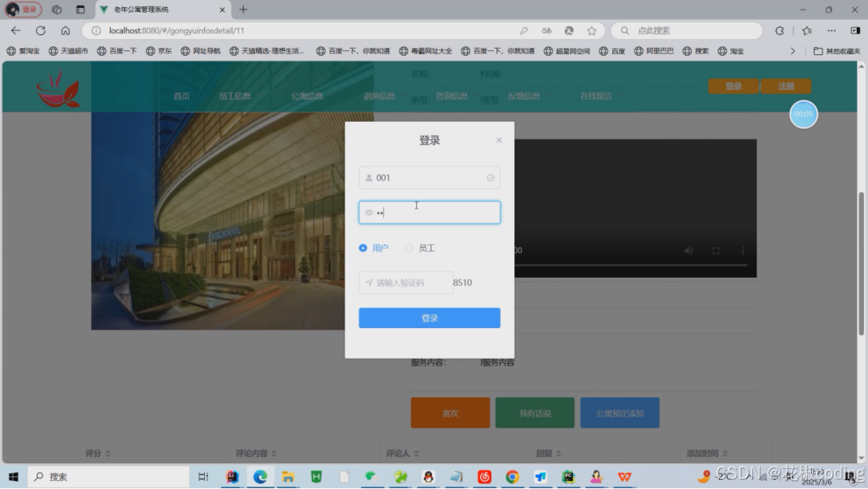Click the browser home icon
This screenshot has width=868, height=489.
tap(65, 31)
